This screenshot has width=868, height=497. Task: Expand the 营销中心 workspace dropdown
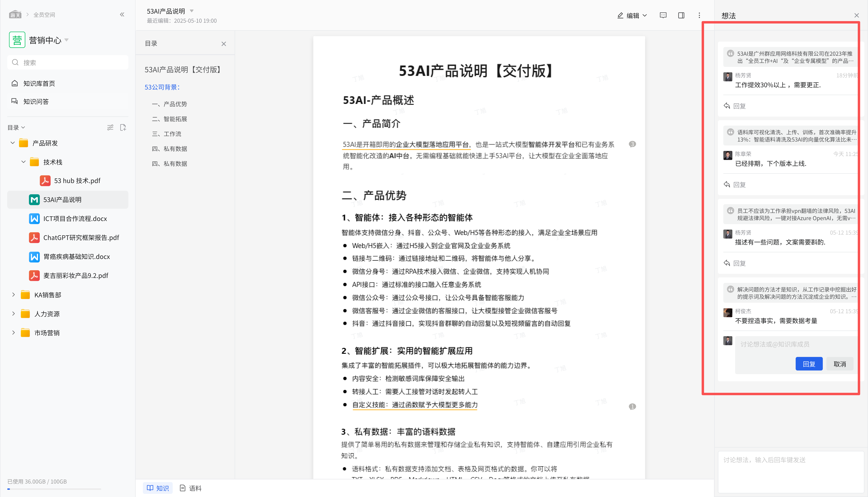[x=67, y=40]
